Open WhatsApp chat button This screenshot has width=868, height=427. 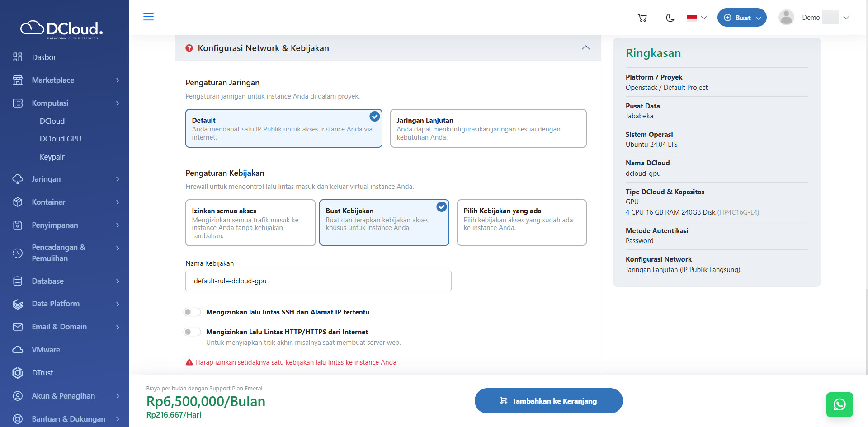(x=840, y=404)
